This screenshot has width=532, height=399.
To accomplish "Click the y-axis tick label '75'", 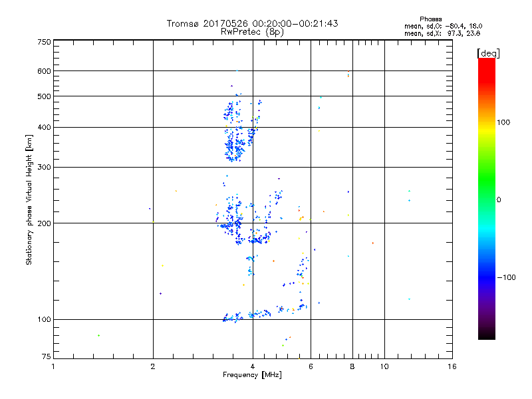I will 47,356.
